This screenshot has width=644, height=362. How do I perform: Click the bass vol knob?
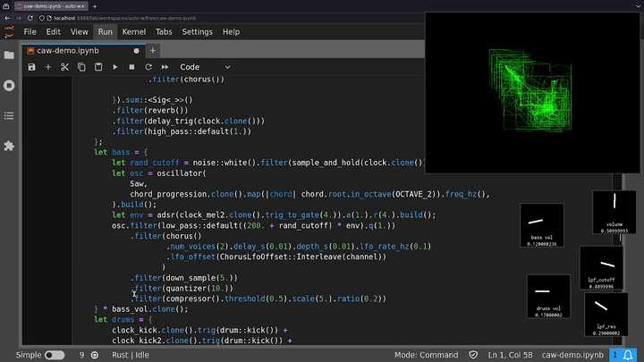coord(542,225)
